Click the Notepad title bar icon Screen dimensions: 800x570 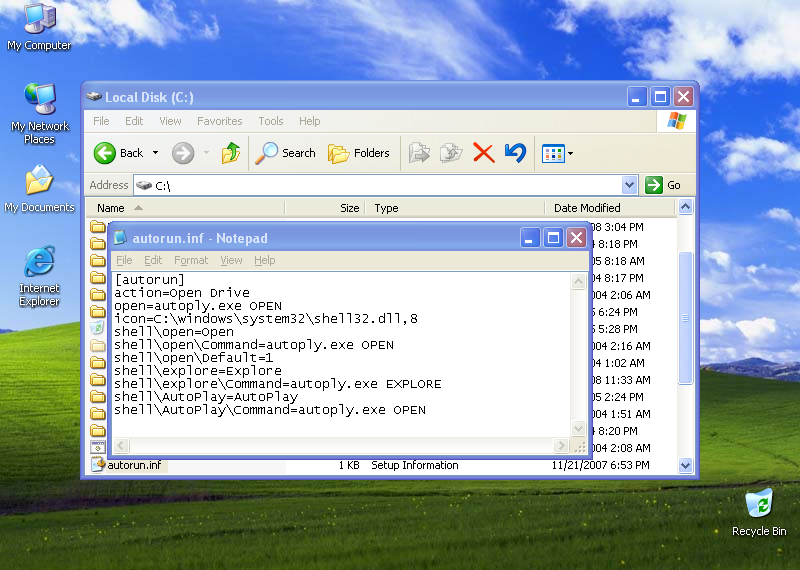(120, 238)
